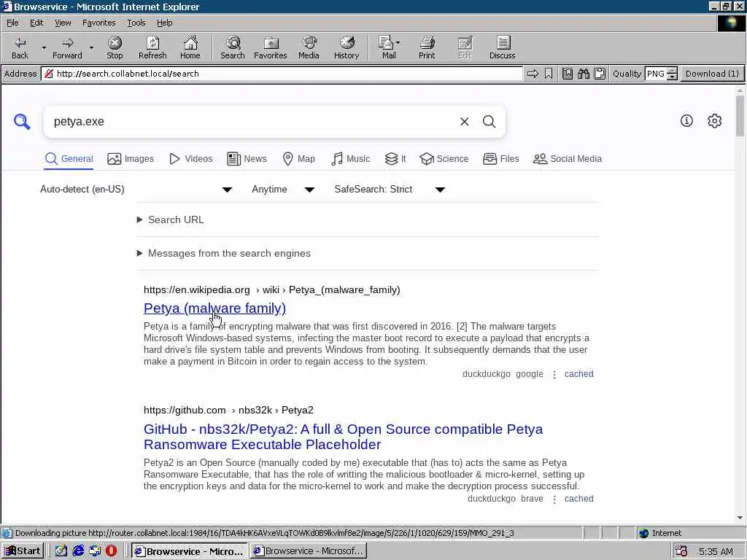The image size is (747, 560).
Task: Open the SafeSearch: Strict dropdown
Action: [390, 190]
